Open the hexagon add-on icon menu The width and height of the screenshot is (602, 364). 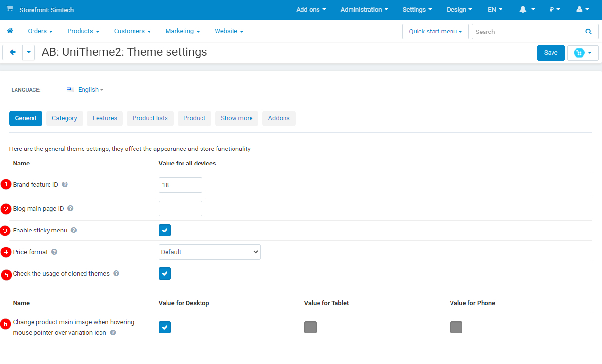583,53
